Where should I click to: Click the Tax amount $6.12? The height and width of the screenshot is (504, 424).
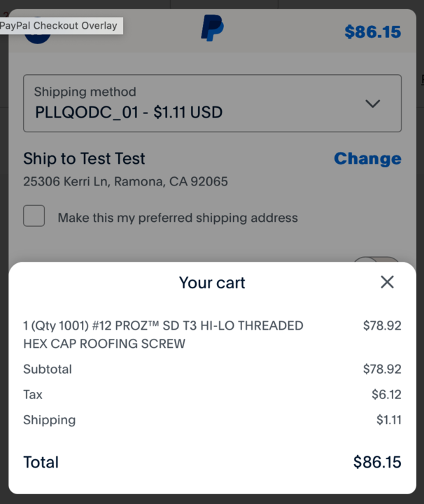tap(386, 394)
